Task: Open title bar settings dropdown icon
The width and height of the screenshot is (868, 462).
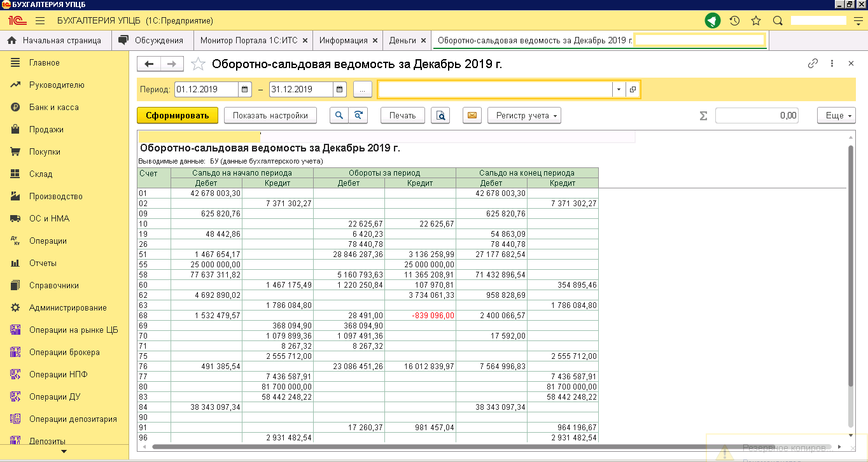Action: (x=858, y=21)
